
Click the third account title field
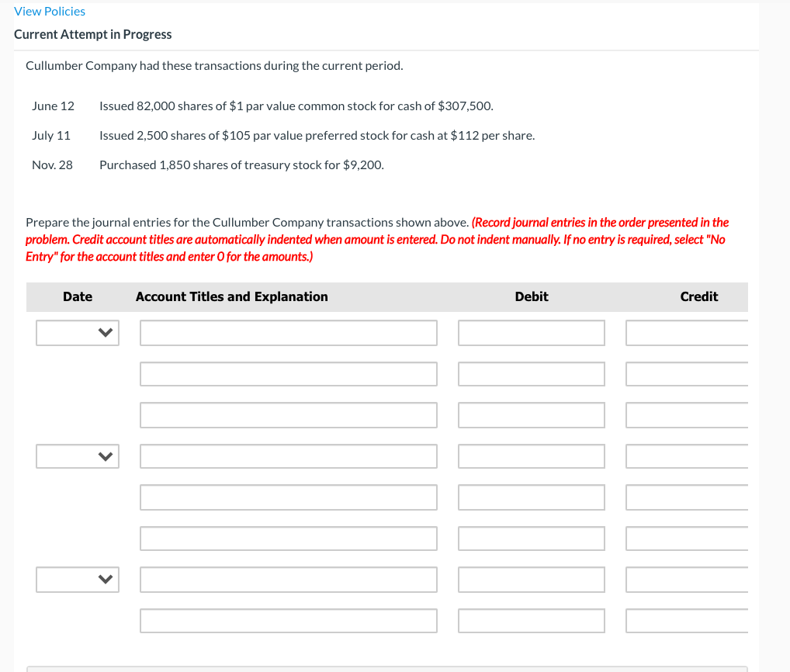coord(288,414)
